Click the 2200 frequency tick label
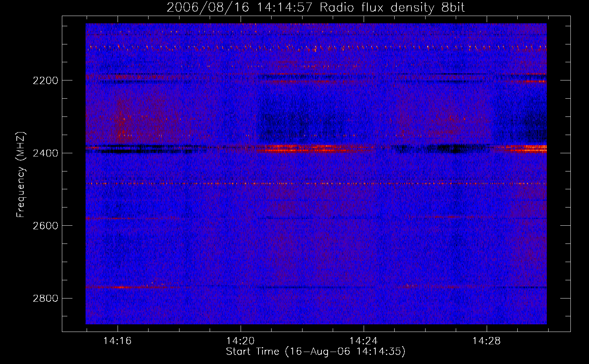 [46, 80]
